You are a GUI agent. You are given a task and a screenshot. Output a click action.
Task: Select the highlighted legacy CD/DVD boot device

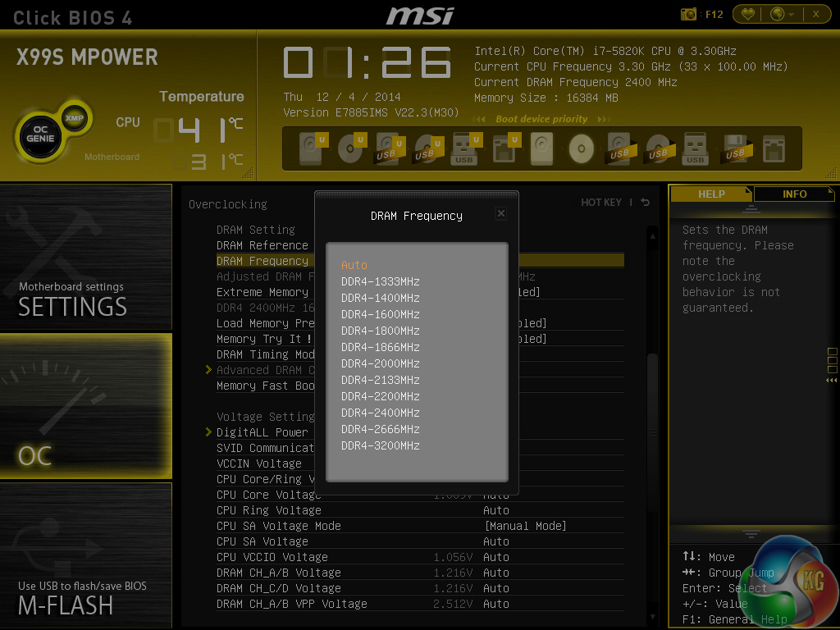[582, 148]
